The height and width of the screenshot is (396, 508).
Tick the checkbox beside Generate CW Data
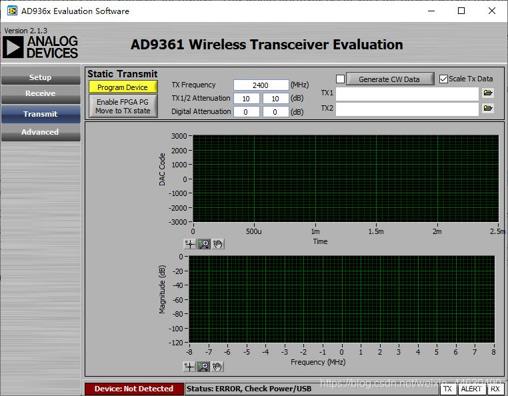click(340, 79)
